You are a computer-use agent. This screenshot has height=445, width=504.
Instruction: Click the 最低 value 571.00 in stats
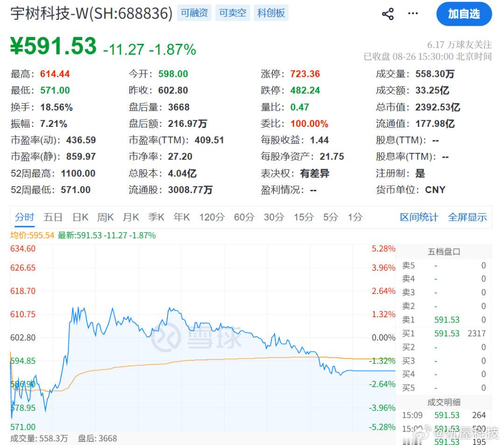tap(55, 90)
